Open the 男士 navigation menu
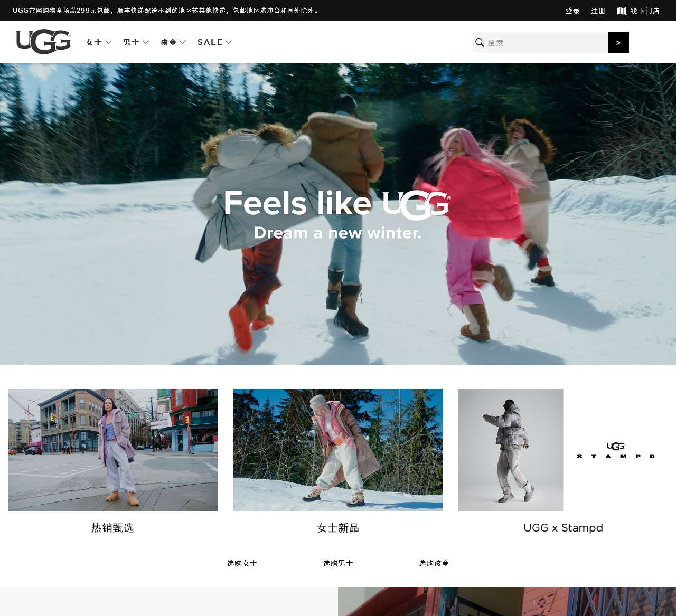The image size is (676, 616). 131,42
